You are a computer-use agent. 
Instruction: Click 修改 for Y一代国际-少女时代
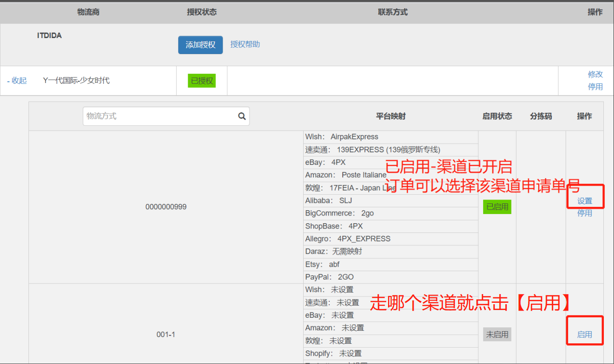pyautogui.click(x=595, y=74)
